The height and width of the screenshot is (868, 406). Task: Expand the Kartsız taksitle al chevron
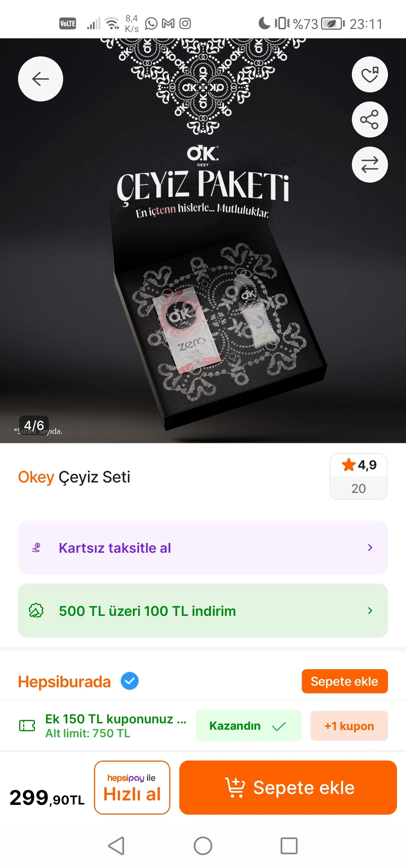point(370,547)
